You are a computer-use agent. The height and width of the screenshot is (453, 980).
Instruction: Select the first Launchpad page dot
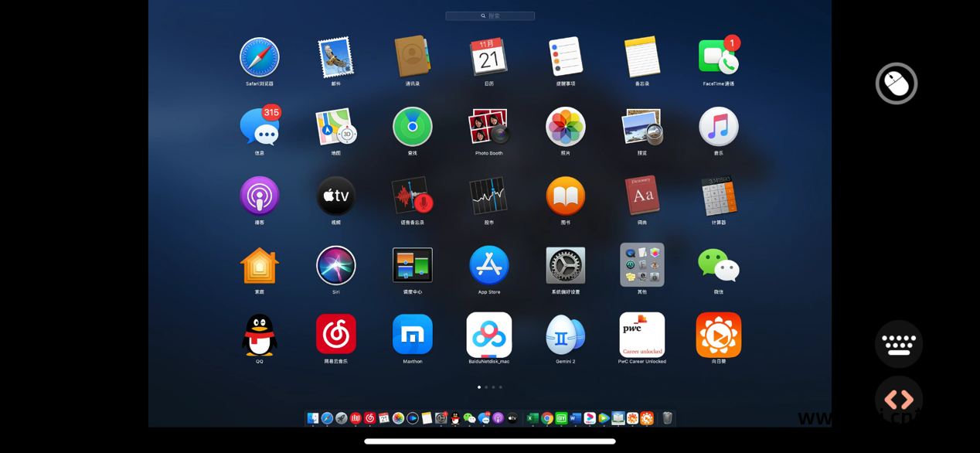pyautogui.click(x=479, y=387)
